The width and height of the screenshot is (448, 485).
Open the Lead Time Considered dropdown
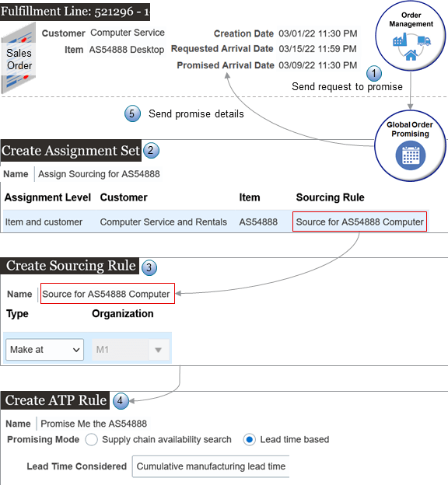(x=211, y=466)
